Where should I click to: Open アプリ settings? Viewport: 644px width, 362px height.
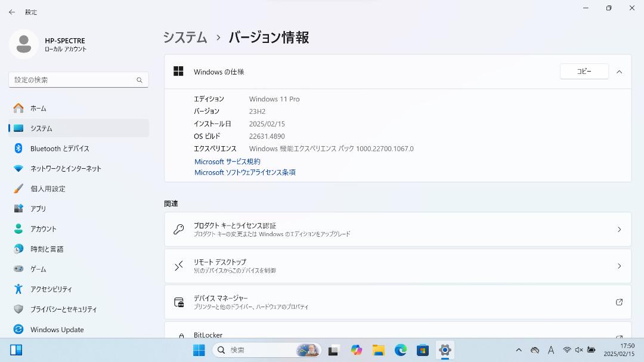coord(79,209)
